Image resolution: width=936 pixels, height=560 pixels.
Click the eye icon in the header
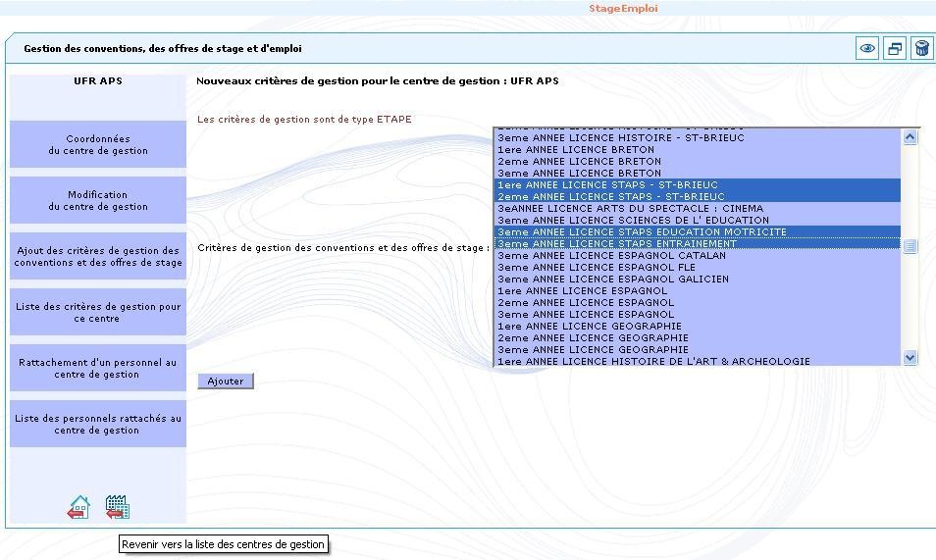click(x=867, y=49)
